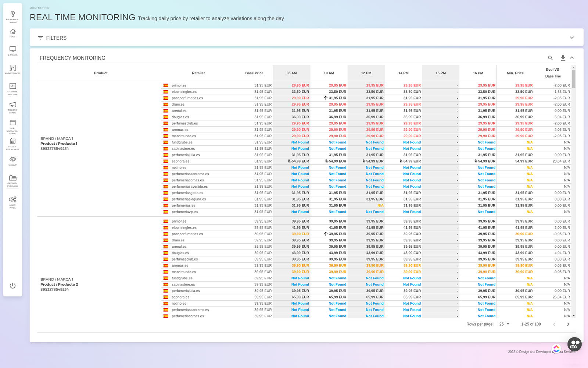
Task: Click douglas.es retailer in Product 2
Action: click(x=180, y=253)
